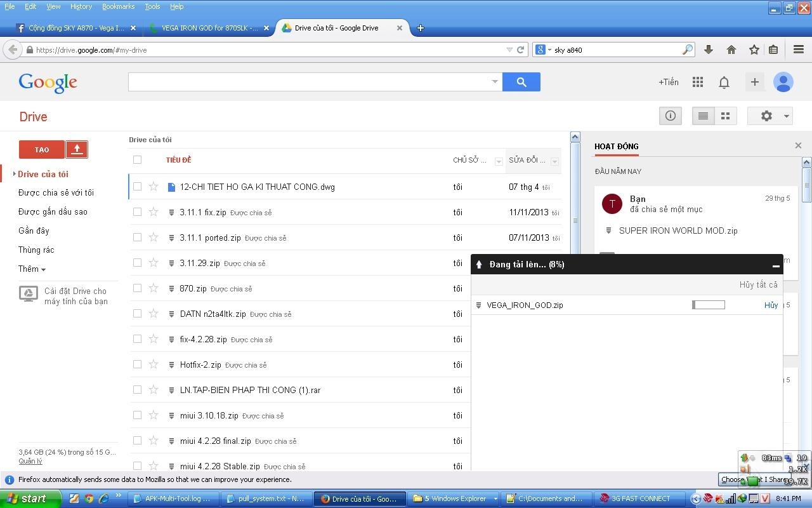The height and width of the screenshot is (508, 812).
Task: Click the red upload arrow button
Action: click(x=77, y=149)
